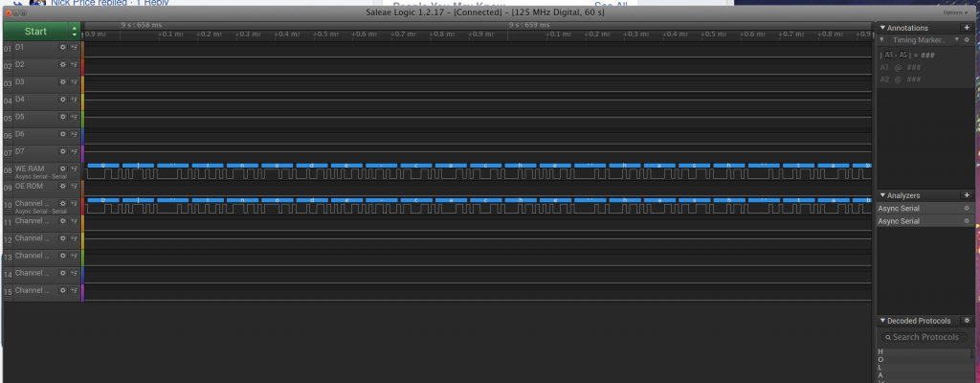Select the D1 channel label
The width and height of the screenshot is (980, 383).
[20, 47]
